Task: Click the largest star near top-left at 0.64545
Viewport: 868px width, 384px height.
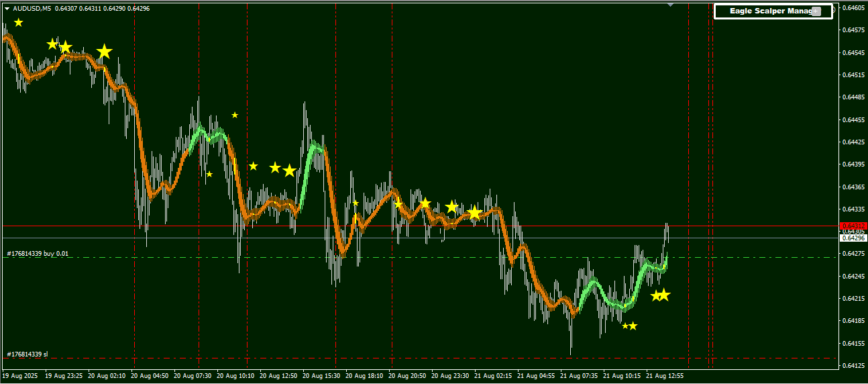Action: tap(104, 52)
